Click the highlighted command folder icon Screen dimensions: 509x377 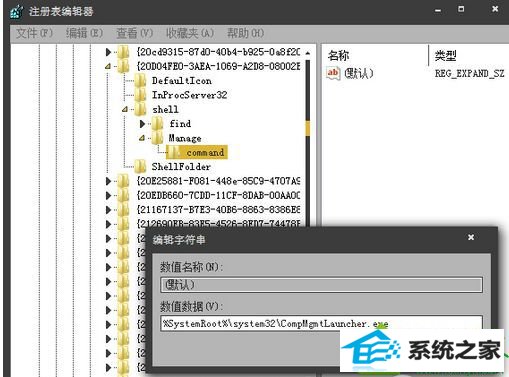tap(175, 152)
